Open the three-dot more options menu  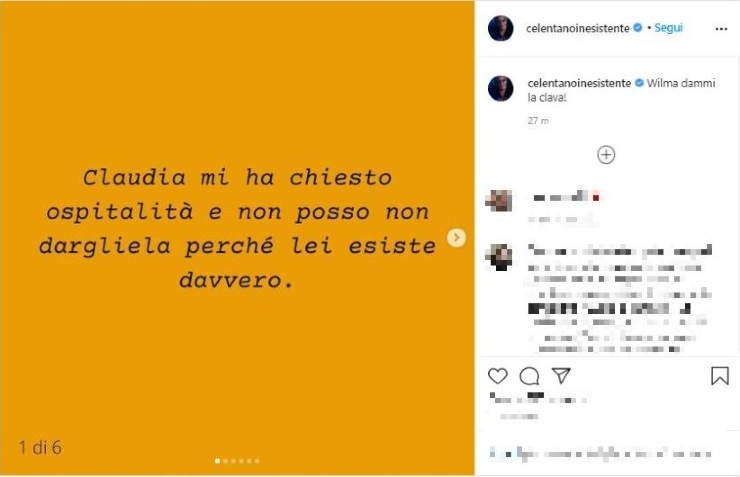click(721, 29)
